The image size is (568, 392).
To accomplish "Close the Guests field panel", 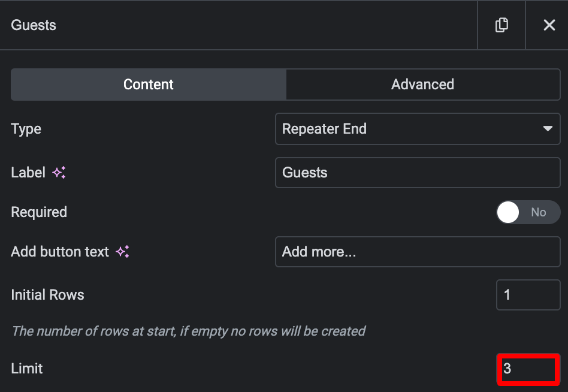I will tap(549, 25).
